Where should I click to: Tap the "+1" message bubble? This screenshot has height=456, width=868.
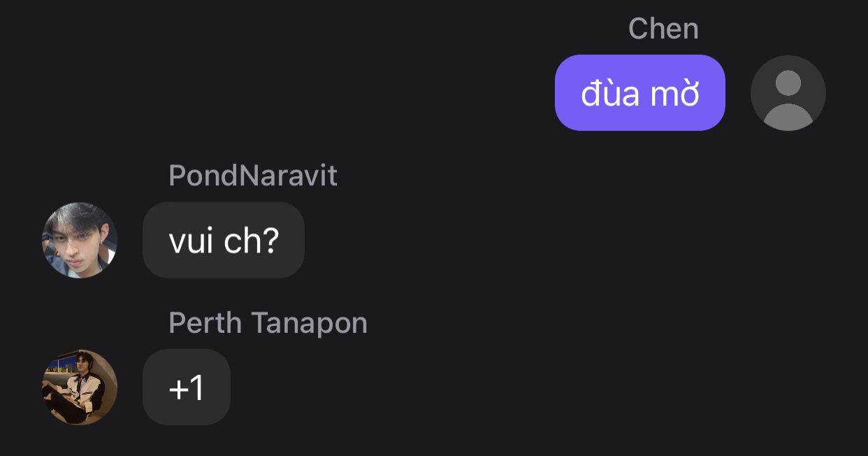(187, 387)
